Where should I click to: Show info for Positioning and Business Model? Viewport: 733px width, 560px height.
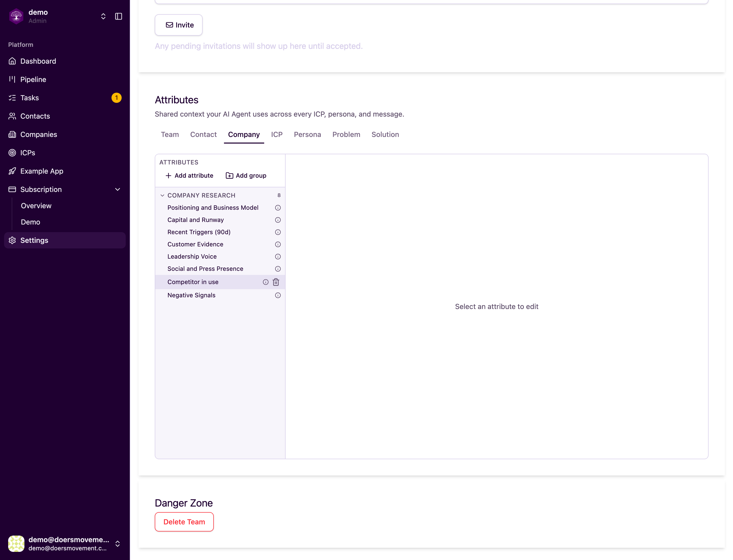pyautogui.click(x=278, y=208)
